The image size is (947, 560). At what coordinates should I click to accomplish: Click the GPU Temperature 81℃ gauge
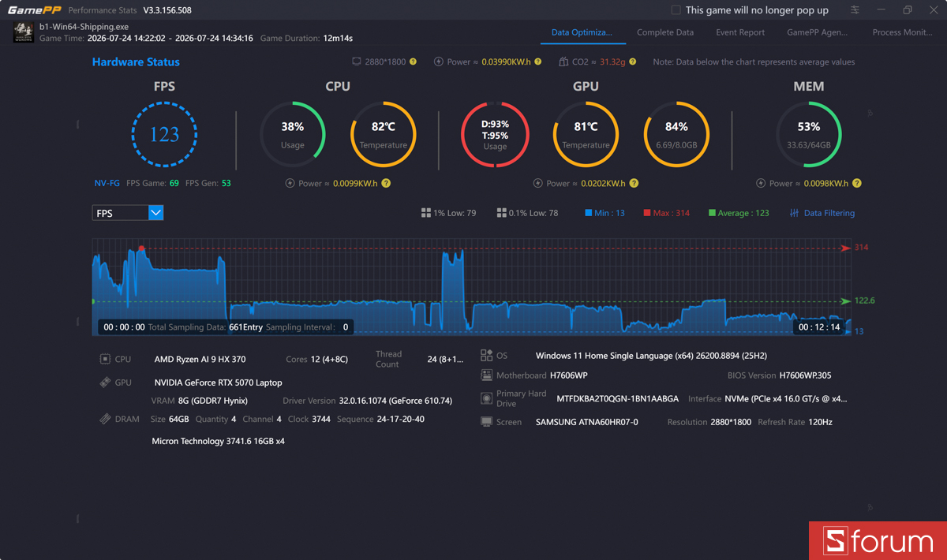coord(586,134)
